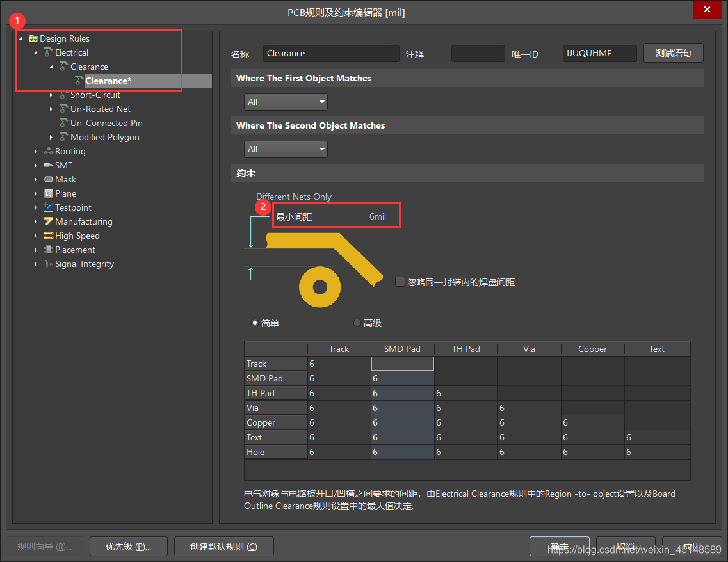Image resolution: width=728 pixels, height=562 pixels.
Task: Click the Routing category icon
Action: tap(49, 151)
